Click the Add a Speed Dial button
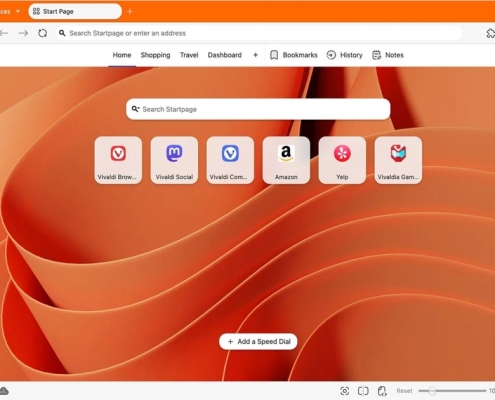Viewport: 495px width, 400px height. 258,341
